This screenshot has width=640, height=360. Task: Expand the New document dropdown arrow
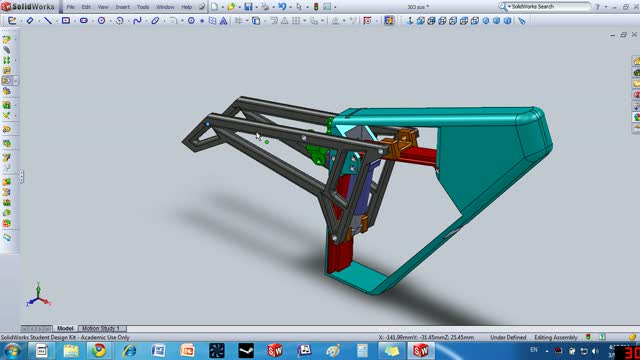222,7
